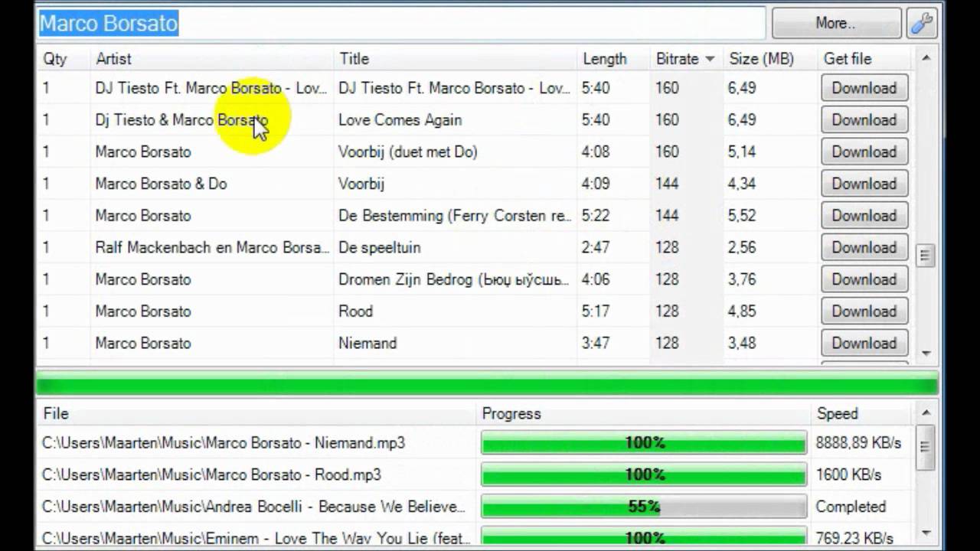Download Voorbij (duet met Do)

click(864, 152)
